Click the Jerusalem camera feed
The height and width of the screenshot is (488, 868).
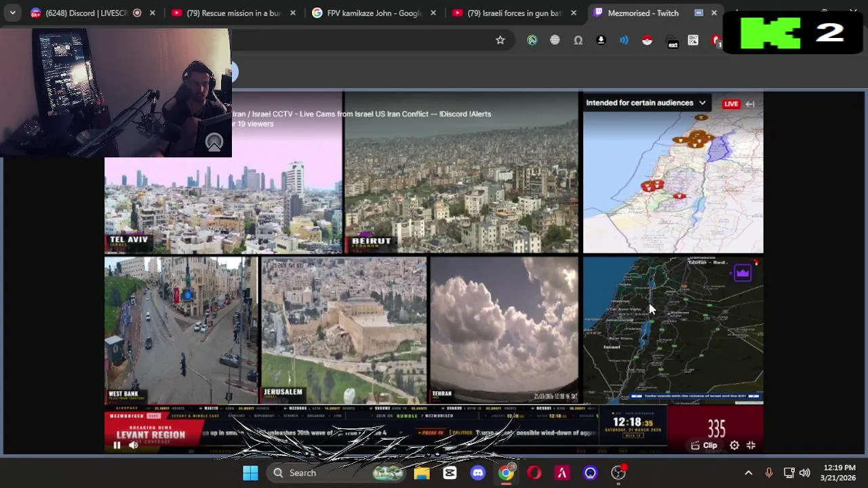(x=344, y=330)
